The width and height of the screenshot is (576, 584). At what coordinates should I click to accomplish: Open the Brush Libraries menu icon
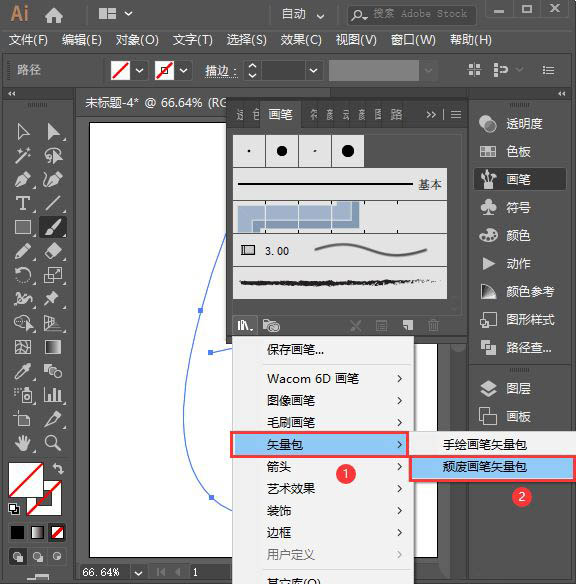coord(245,326)
